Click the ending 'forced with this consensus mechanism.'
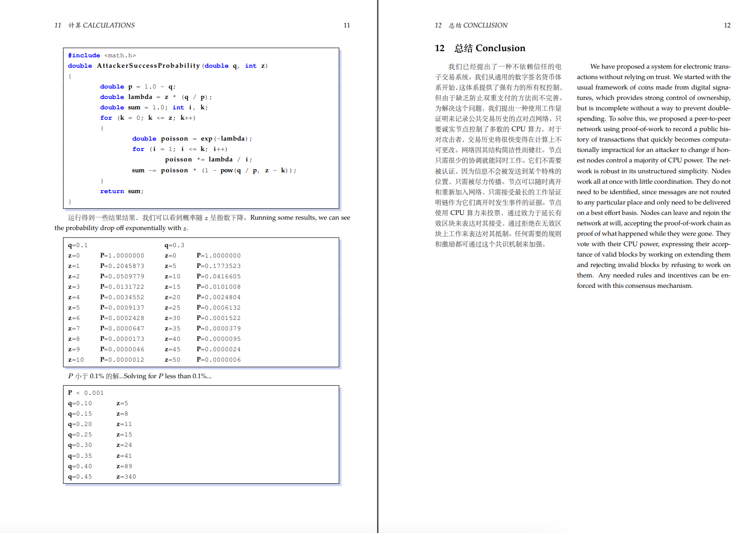 coord(635,286)
